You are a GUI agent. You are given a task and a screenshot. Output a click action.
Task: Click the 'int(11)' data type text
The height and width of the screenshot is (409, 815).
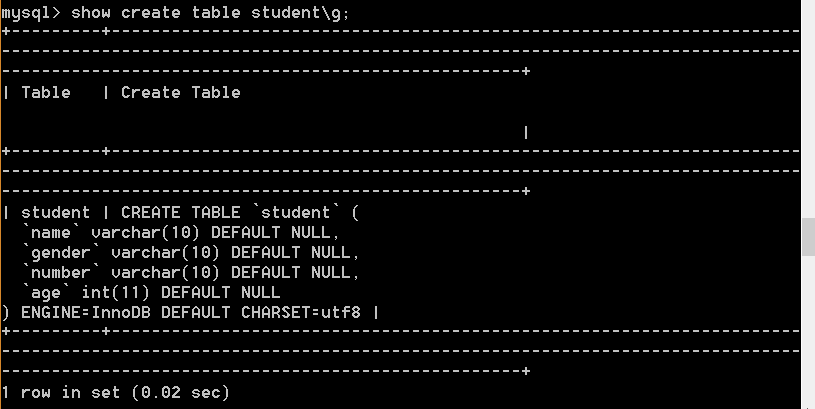[x=115, y=293]
